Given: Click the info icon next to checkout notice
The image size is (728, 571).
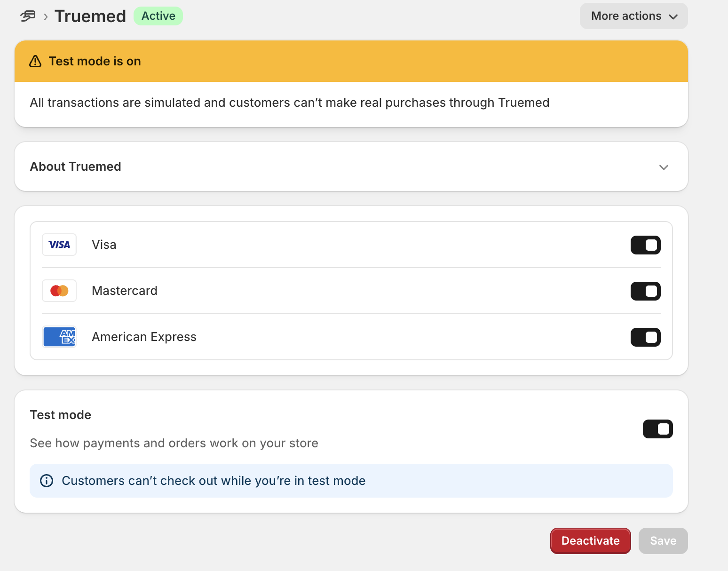Looking at the screenshot, I should click(47, 481).
